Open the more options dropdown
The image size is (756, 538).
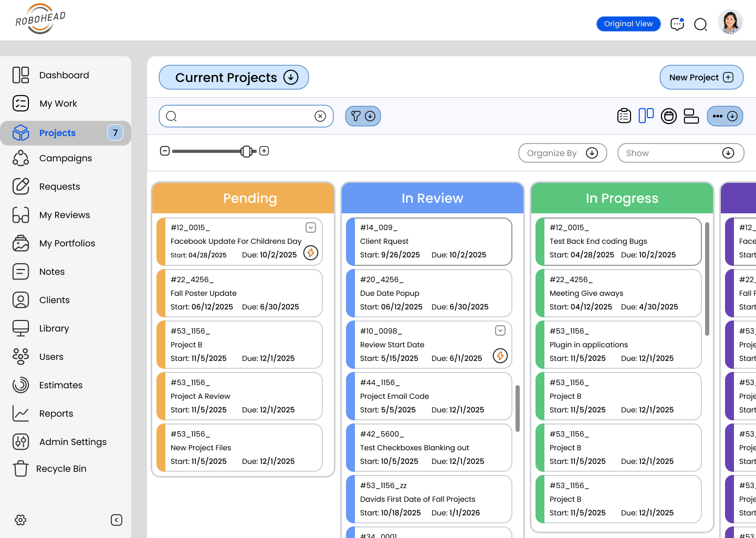pos(725,116)
